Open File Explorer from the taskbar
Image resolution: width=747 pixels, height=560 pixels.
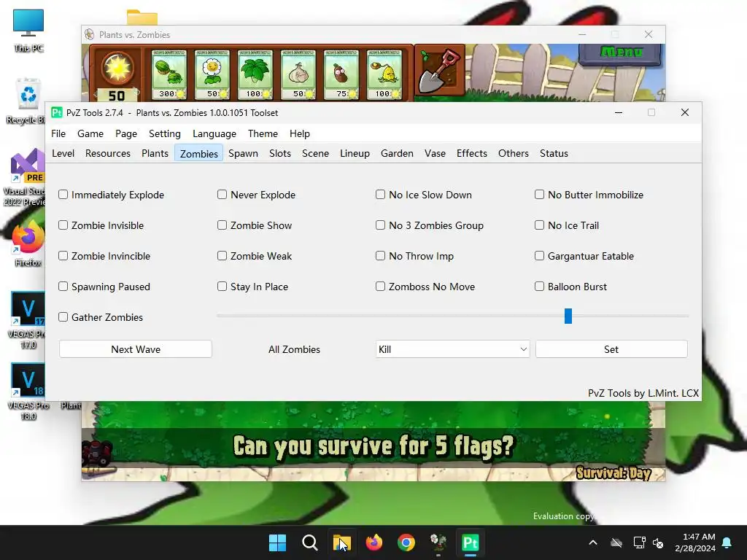(x=341, y=542)
